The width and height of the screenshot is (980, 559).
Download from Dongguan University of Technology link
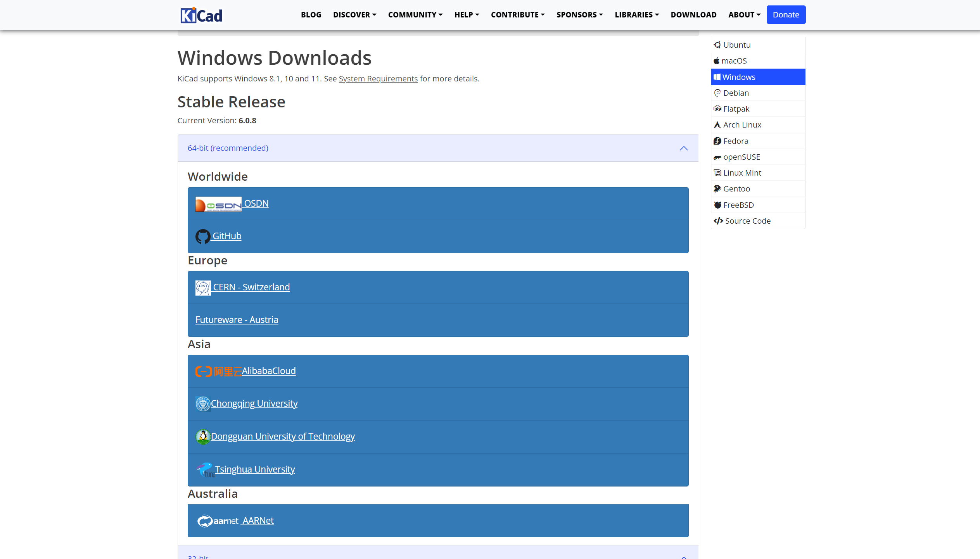click(283, 437)
